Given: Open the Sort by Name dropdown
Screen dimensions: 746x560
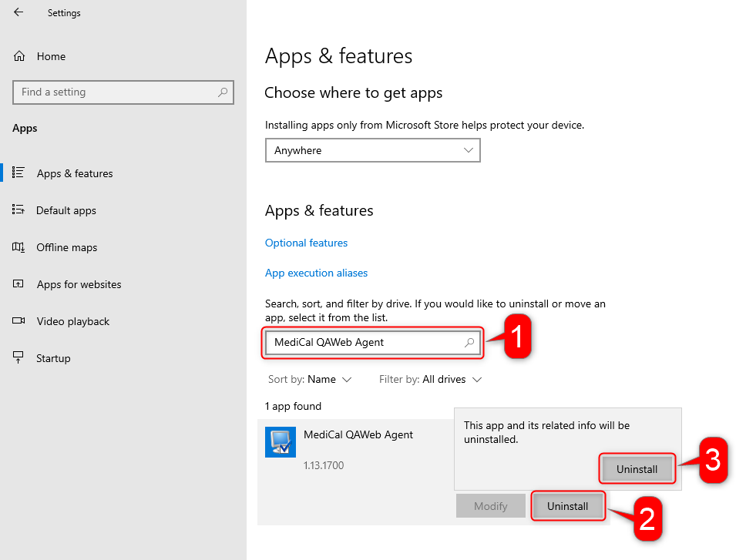Looking at the screenshot, I should click(310, 379).
